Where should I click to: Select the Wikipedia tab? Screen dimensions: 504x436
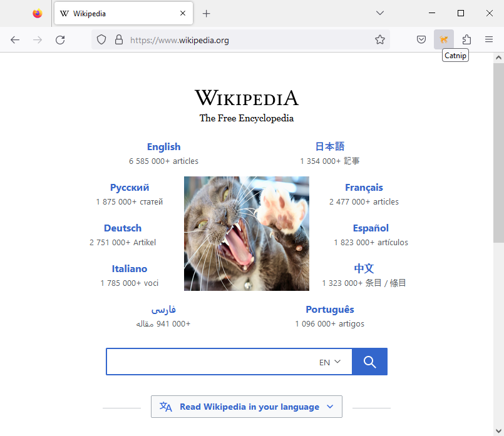[x=123, y=13]
